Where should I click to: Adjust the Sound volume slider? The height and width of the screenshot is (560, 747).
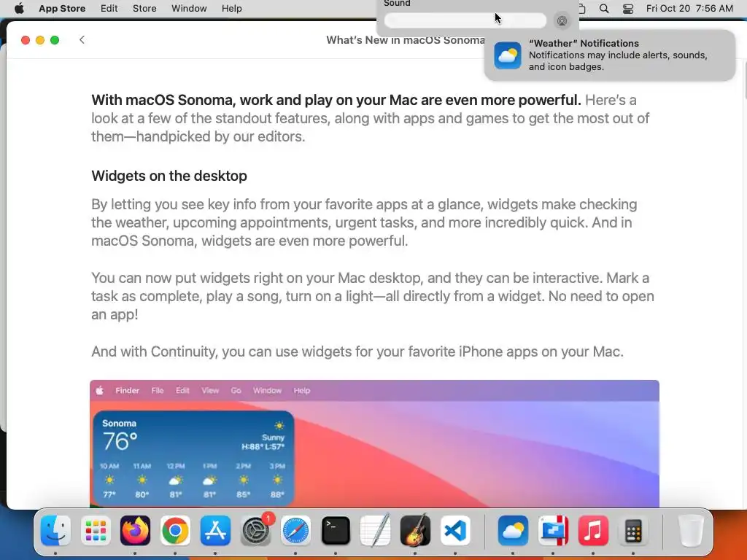(x=465, y=20)
